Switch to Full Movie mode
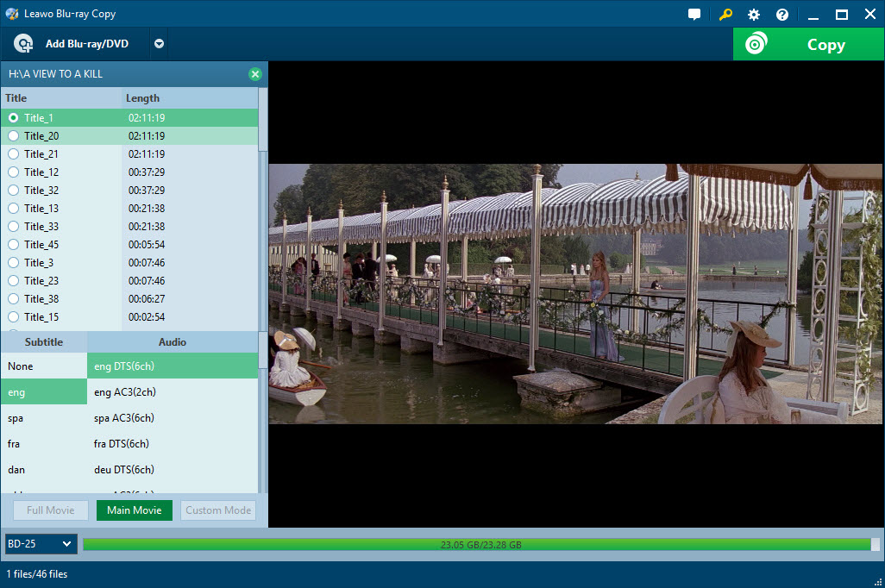This screenshot has height=588, width=885. click(50, 510)
